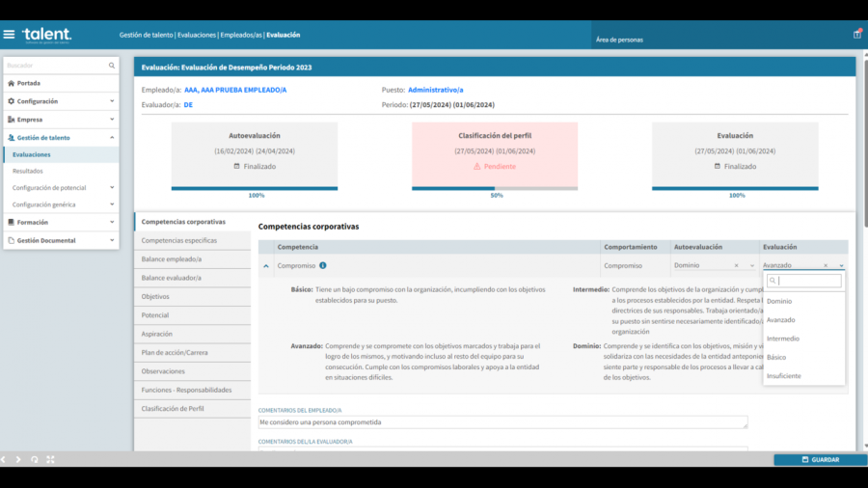Click the reload icon in the bottom bar
The image size is (868, 488).
35,459
